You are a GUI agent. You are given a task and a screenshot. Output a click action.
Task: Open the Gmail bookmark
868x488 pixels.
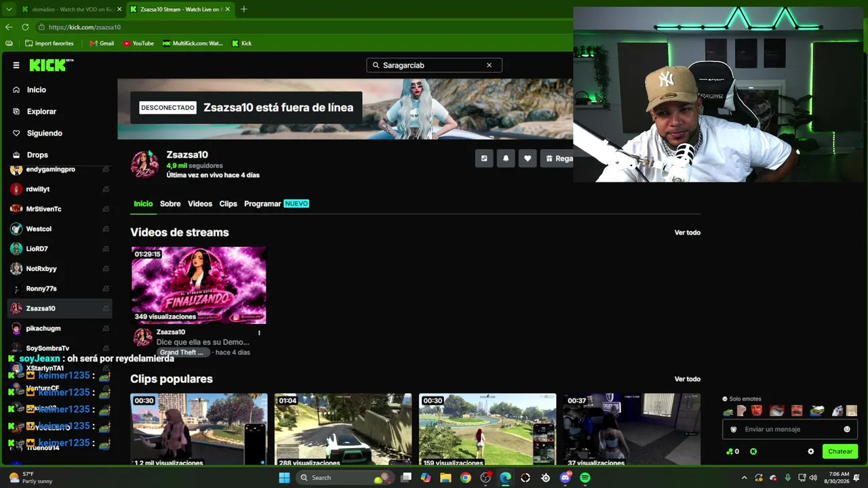click(102, 43)
